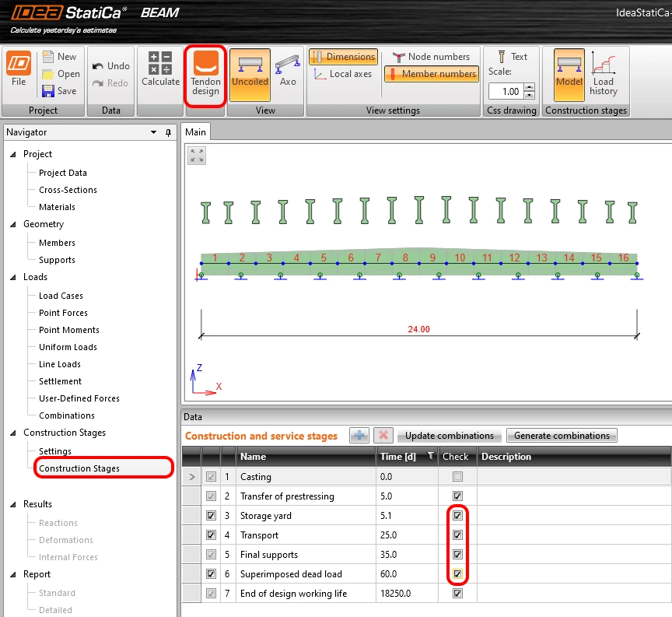The image size is (672, 617).
Task: Open Supports in navigator
Action: tap(57, 260)
